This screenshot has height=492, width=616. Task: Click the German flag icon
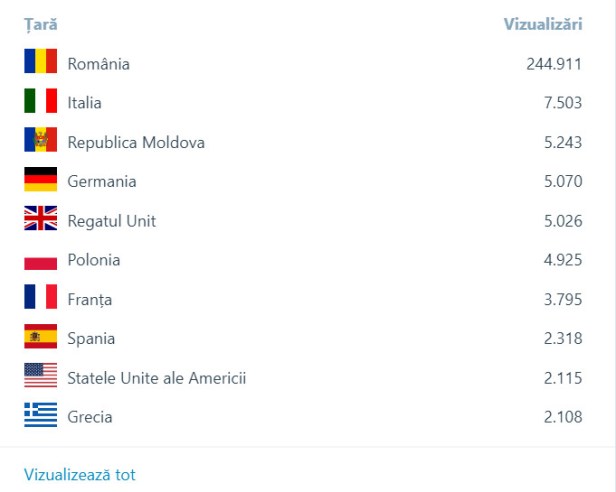tap(40, 181)
